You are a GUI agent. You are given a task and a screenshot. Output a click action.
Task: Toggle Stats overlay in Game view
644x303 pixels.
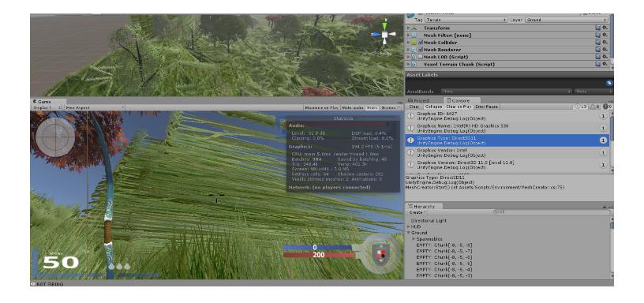point(372,107)
